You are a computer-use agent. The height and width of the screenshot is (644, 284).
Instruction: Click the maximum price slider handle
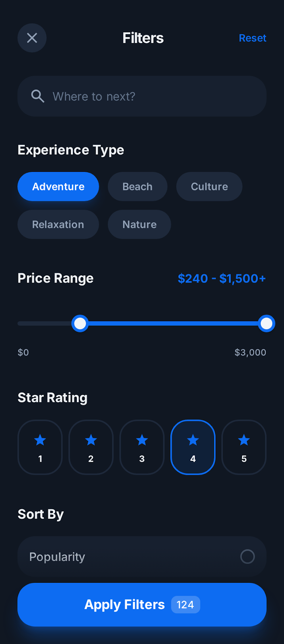(x=266, y=324)
